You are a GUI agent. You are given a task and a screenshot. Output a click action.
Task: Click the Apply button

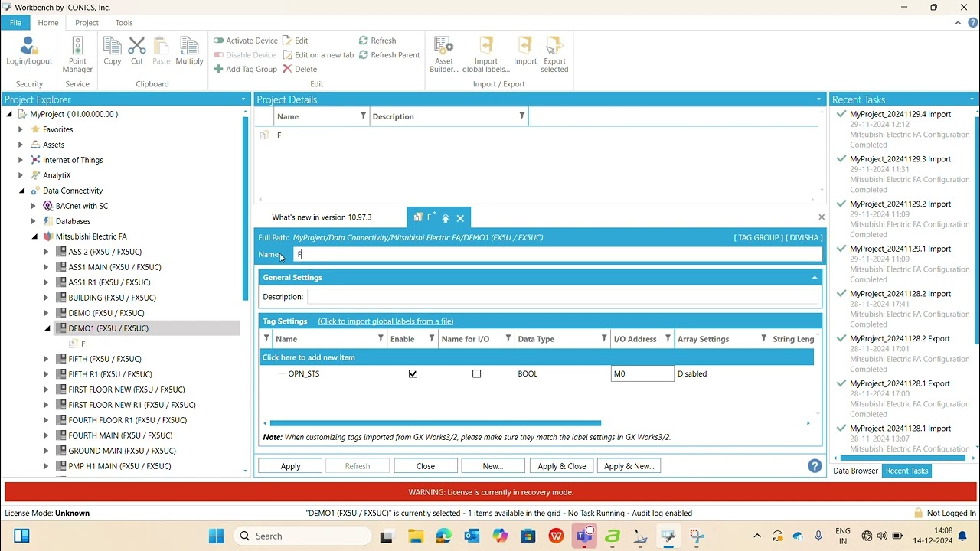(290, 466)
